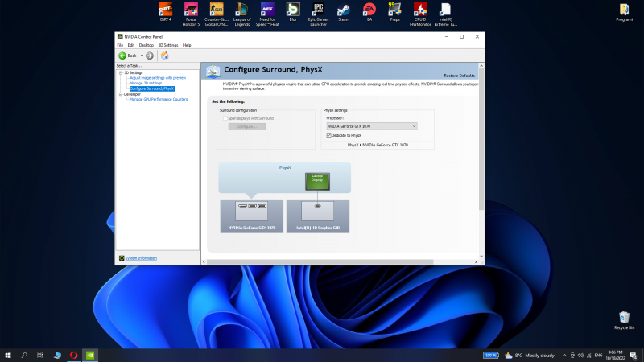Viewport: 644px width, 362px height.
Task: Open Need for Speed Heat shortcut
Action: (267, 14)
